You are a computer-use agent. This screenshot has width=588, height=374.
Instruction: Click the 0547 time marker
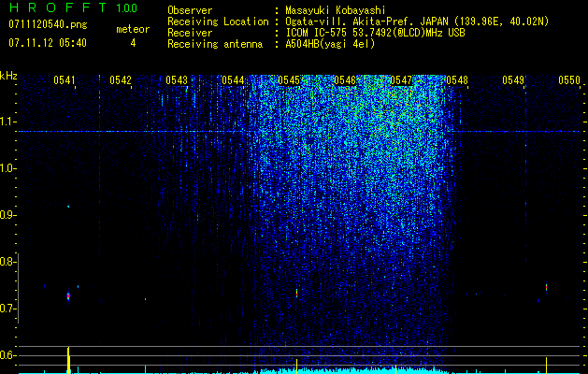(401, 80)
